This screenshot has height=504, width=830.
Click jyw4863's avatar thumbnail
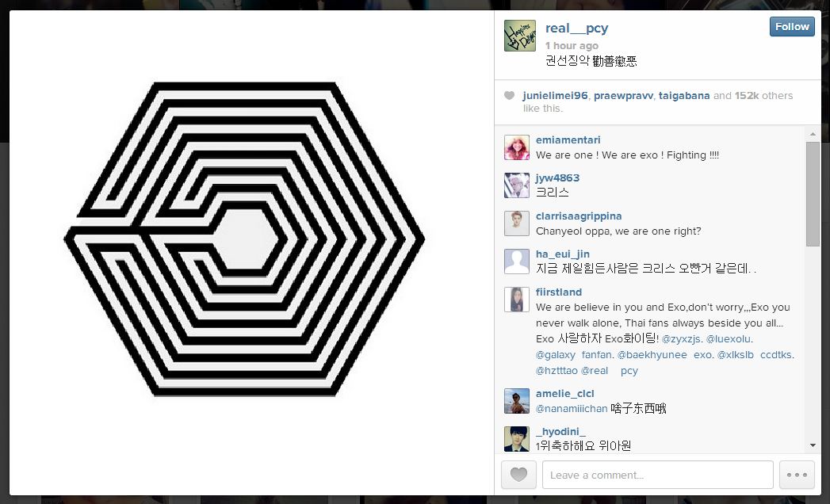pos(517,185)
